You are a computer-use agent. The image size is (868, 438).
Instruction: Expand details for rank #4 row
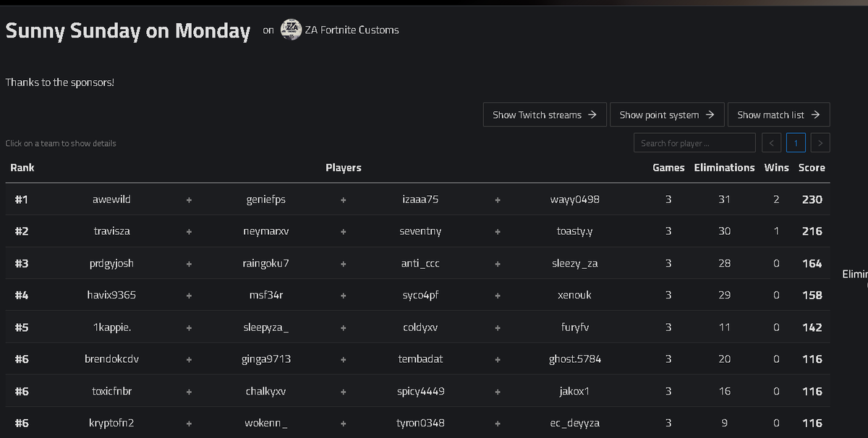point(417,295)
